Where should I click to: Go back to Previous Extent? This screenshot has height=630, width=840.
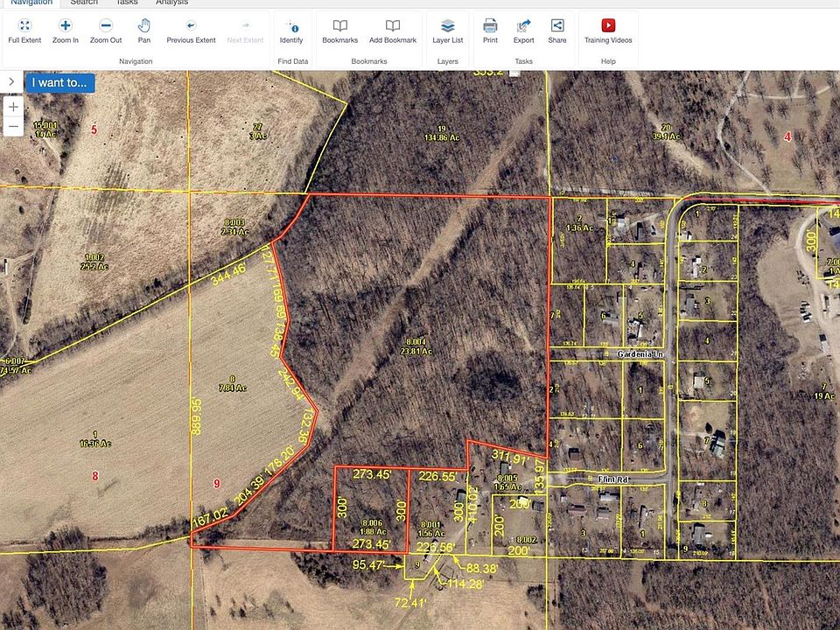tap(191, 31)
